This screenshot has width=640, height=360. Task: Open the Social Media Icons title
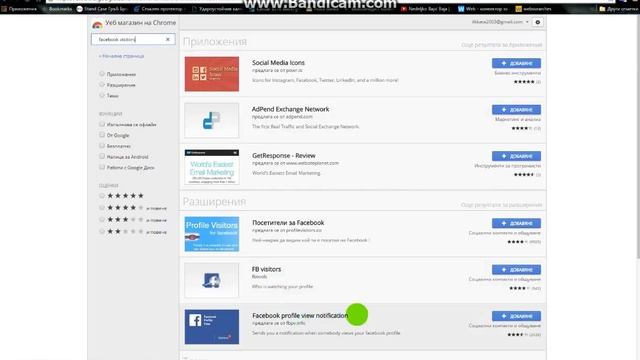point(278,62)
